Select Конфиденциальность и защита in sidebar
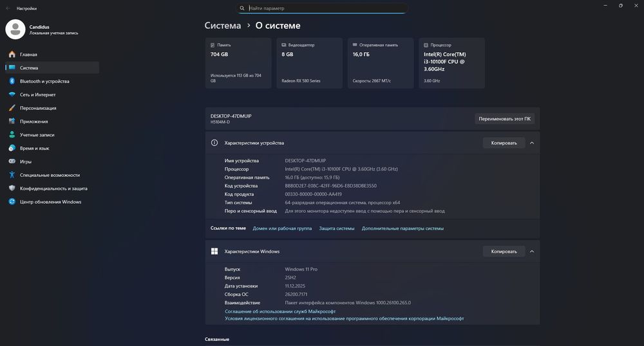The width and height of the screenshot is (644, 346). click(53, 188)
